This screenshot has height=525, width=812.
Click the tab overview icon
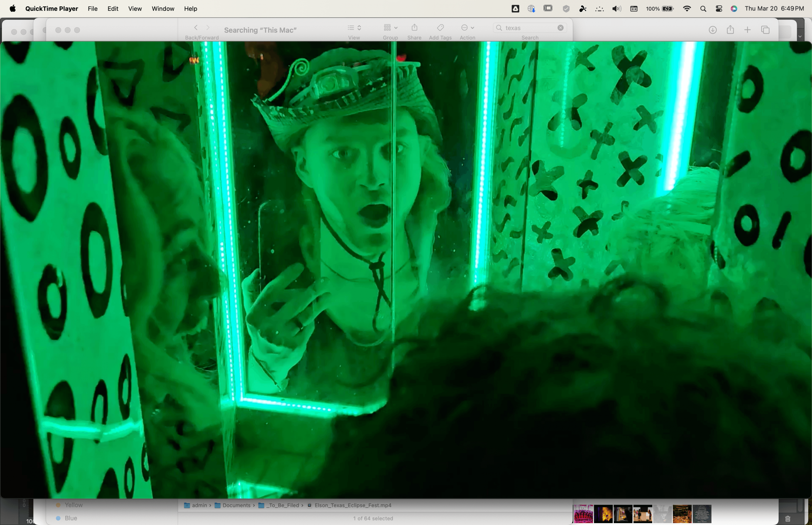click(765, 30)
